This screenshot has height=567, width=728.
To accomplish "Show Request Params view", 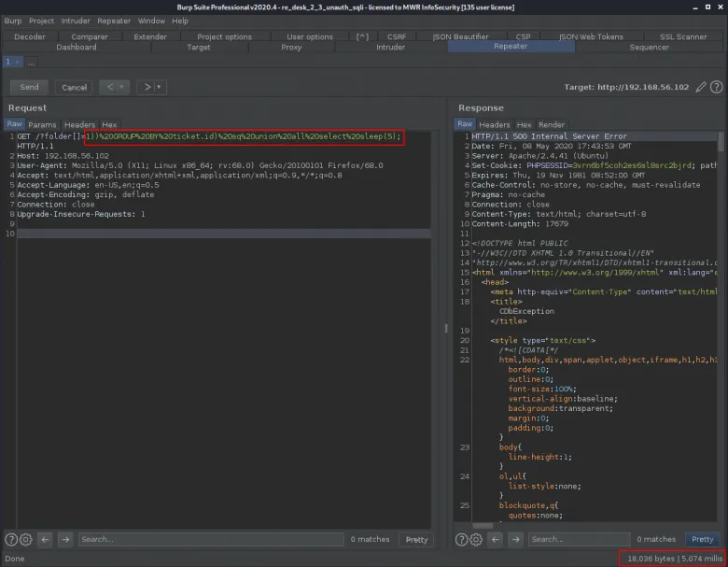I will (x=42, y=124).
